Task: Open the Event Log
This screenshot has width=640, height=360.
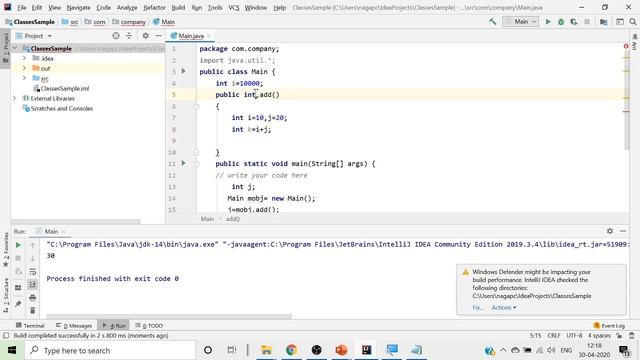Action: [x=609, y=325]
